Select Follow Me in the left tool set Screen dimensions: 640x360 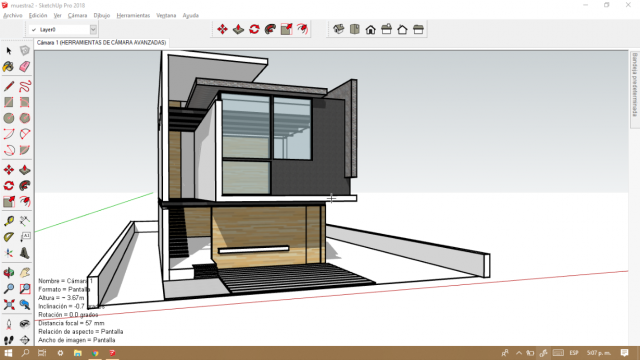[24, 186]
